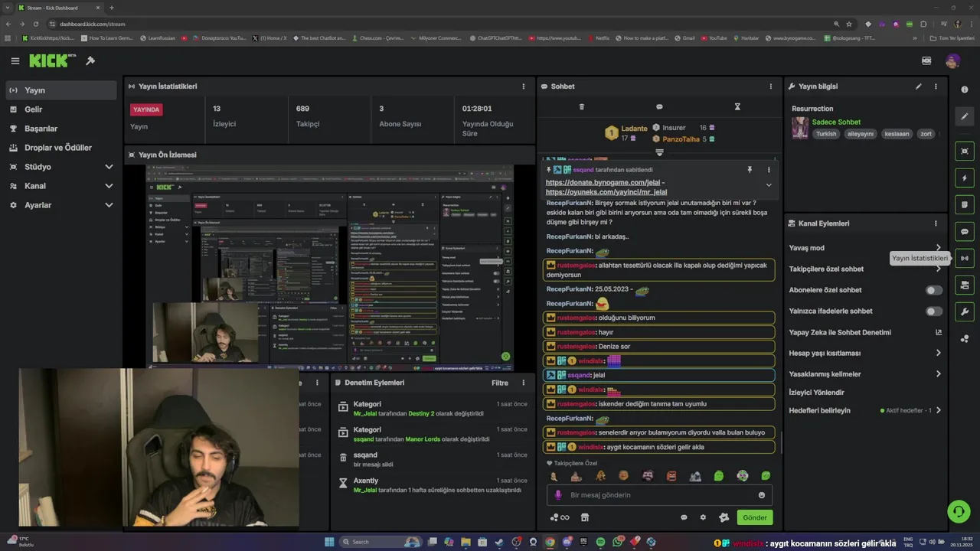
Task: Click the icon left of the profile avatar
Action: tap(926, 60)
